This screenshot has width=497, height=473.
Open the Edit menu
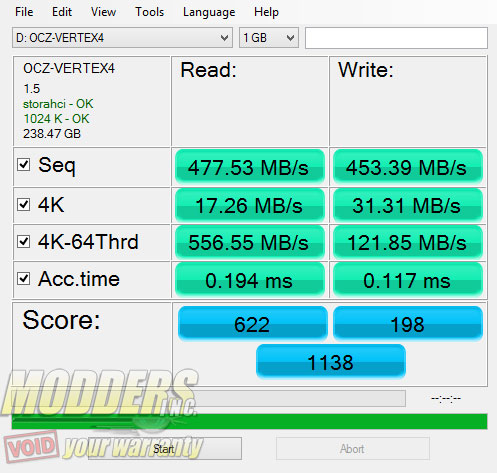[x=62, y=12]
